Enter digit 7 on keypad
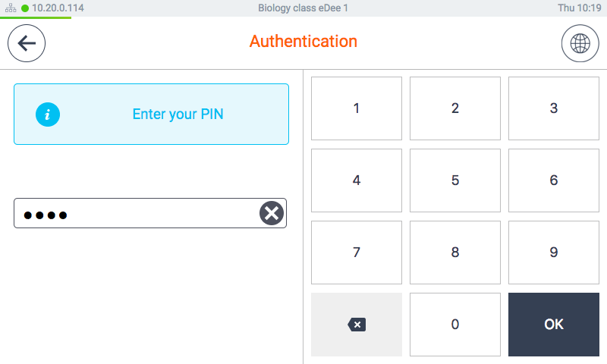607x364 pixels. coord(357,253)
